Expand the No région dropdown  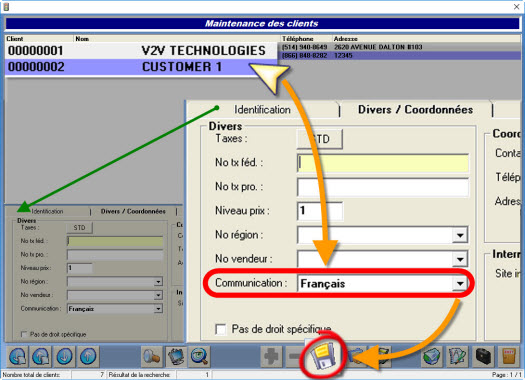point(460,235)
